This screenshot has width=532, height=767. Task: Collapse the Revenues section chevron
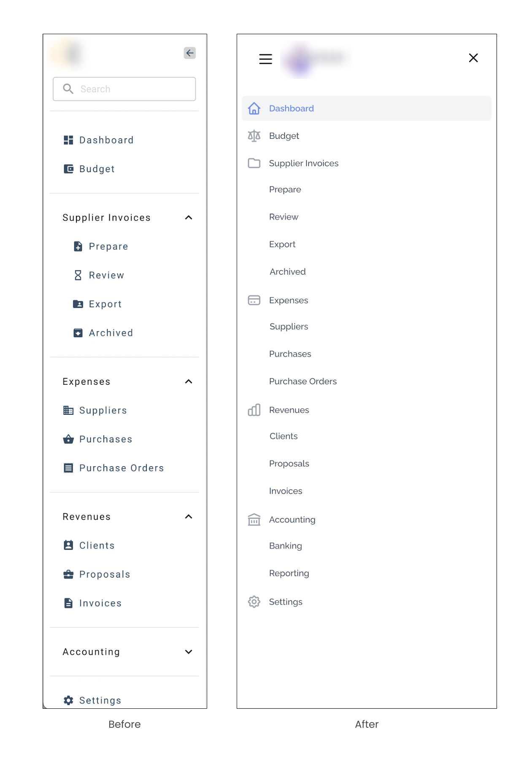(x=189, y=517)
